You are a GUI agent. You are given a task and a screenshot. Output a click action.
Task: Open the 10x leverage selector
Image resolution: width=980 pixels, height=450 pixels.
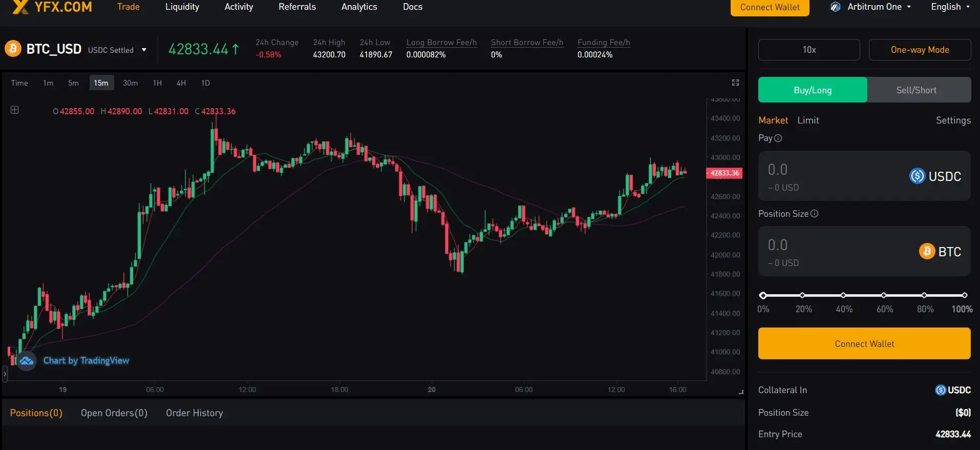click(x=808, y=50)
